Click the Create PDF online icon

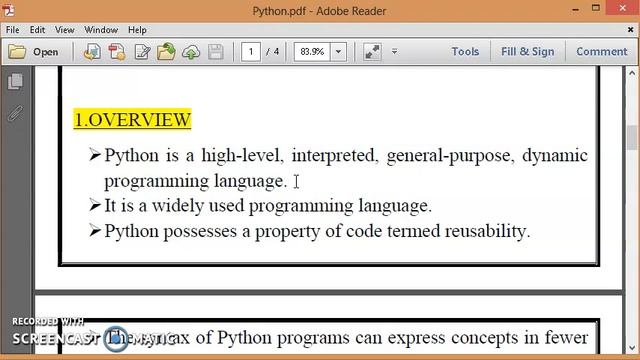pyautogui.click(x=92, y=52)
